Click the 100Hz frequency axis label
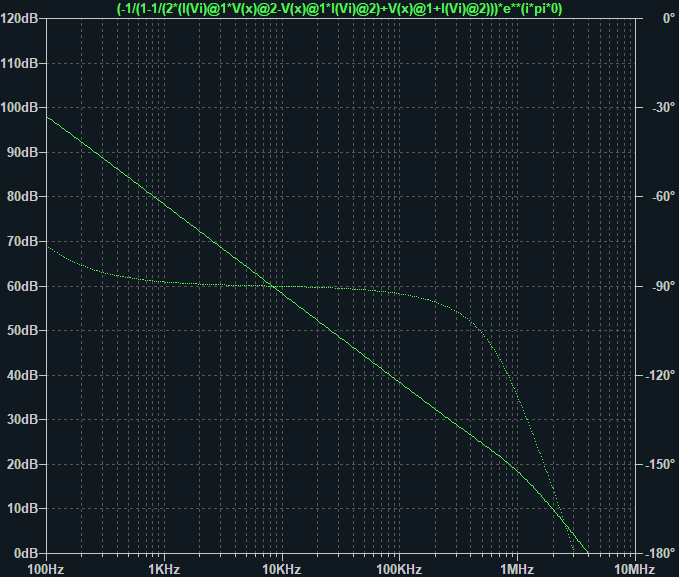 click(x=46, y=569)
